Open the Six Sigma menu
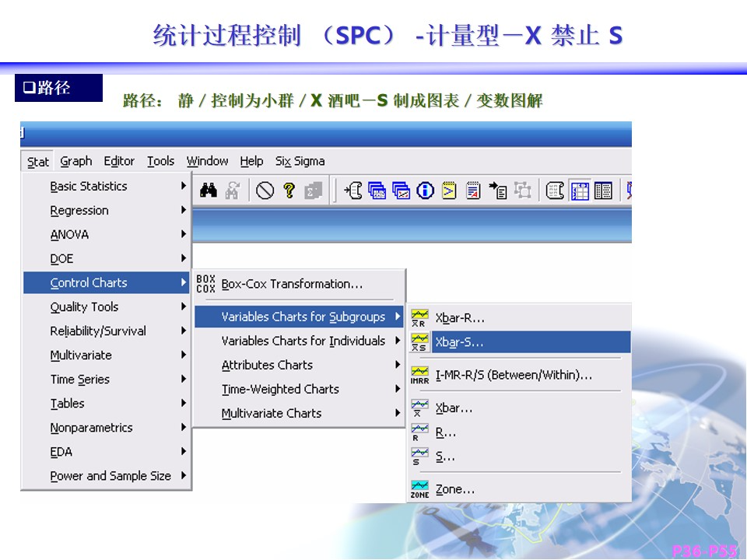Screen dimensions: 747x560 300,161
